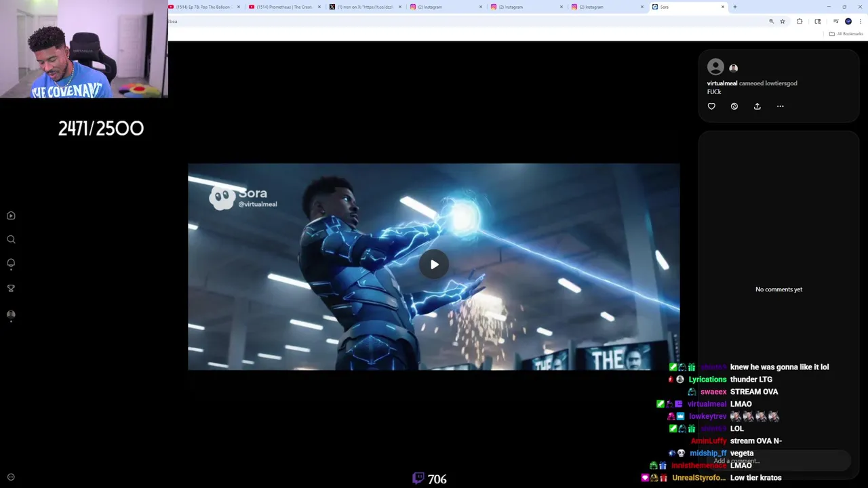Viewport: 868px width, 488px height.
Task: Click the midship_ff chat username
Action: [708, 453]
